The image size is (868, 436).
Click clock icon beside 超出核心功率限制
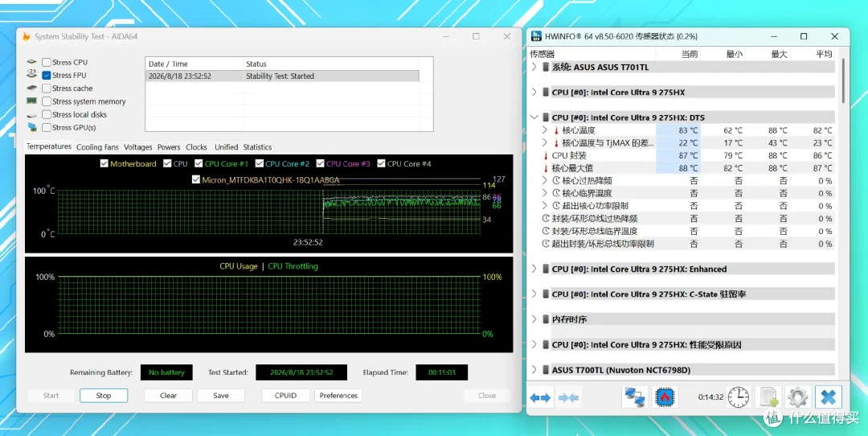pyautogui.click(x=557, y=206)
